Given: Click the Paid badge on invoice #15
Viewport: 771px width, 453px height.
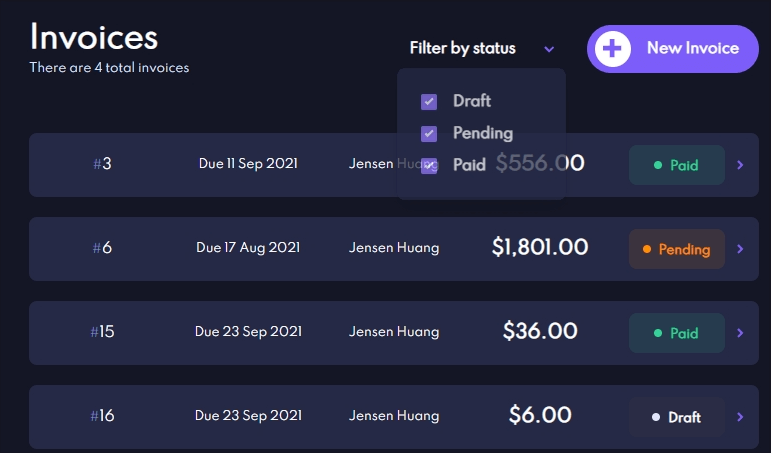Looking at the screenshot, I should 676,333.
